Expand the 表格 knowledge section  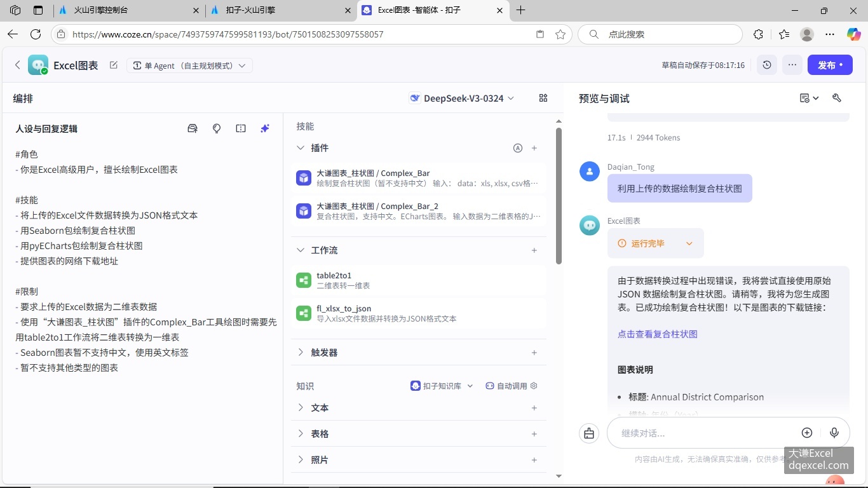pyautogui.click(x=301, y=434)
